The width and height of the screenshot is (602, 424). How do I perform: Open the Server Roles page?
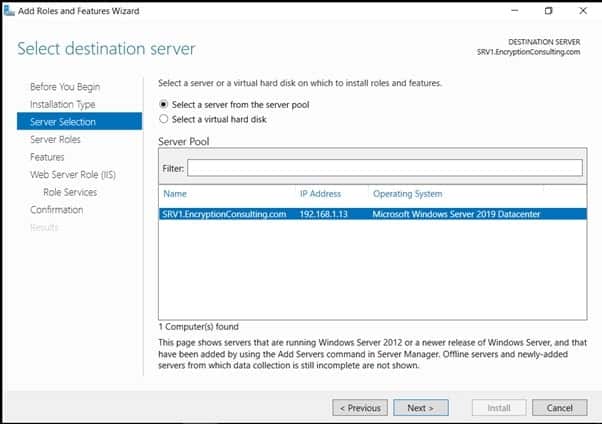click(x=56, y=140)
